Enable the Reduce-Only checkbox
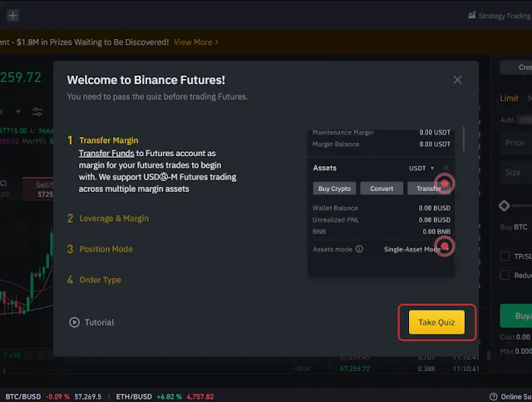This screenshot has height=402, width=532. point(505,275)
